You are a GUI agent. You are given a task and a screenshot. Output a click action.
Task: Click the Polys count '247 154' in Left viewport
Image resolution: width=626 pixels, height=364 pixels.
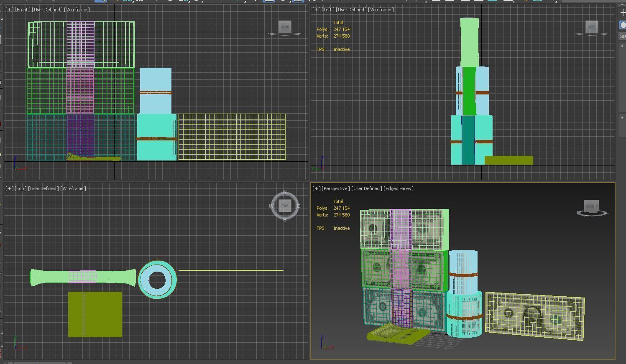(x=342, y=29)
